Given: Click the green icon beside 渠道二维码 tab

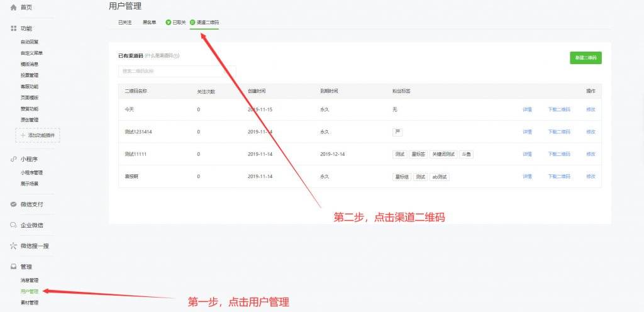Looking at the screenshot, I should click(x=192, y=23).
